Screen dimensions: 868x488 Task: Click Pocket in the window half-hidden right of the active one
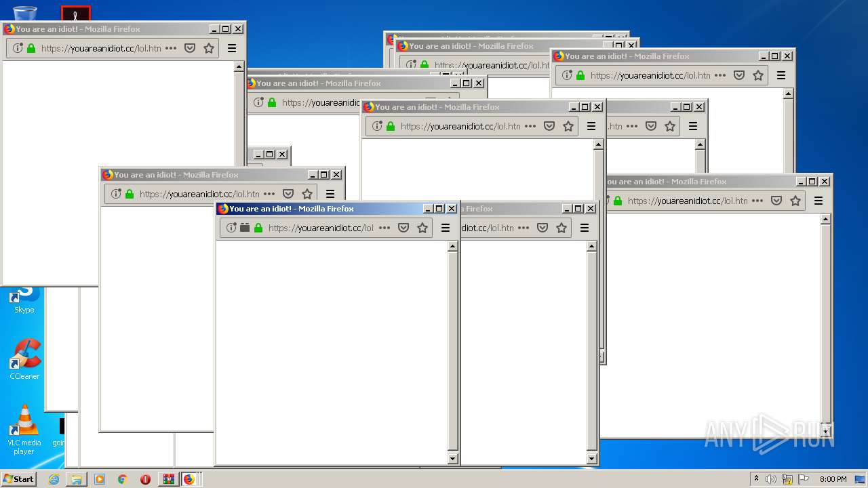[542, 228]
